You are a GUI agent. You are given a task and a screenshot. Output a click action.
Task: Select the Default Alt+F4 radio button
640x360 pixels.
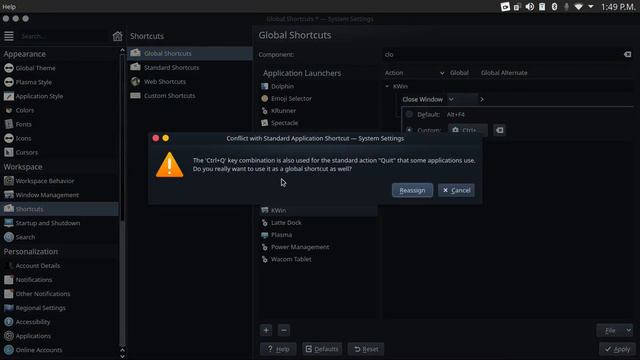pos(409,114)
